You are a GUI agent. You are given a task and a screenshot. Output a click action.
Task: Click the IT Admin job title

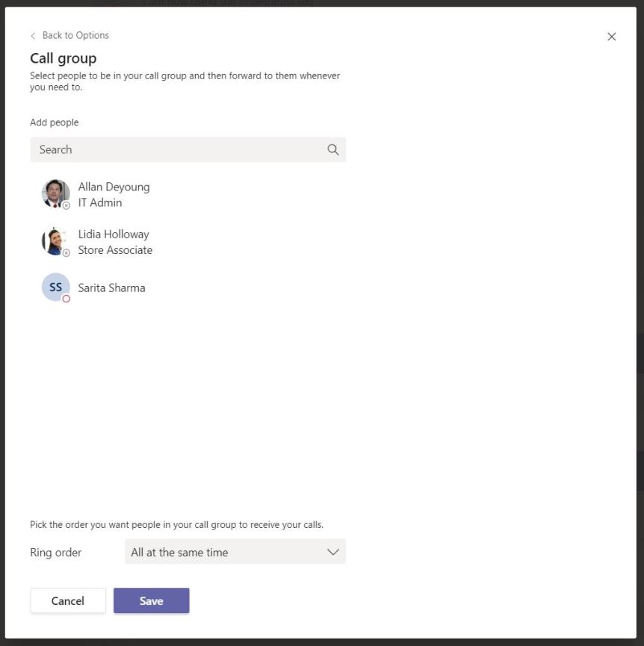[x=100, y=202]
